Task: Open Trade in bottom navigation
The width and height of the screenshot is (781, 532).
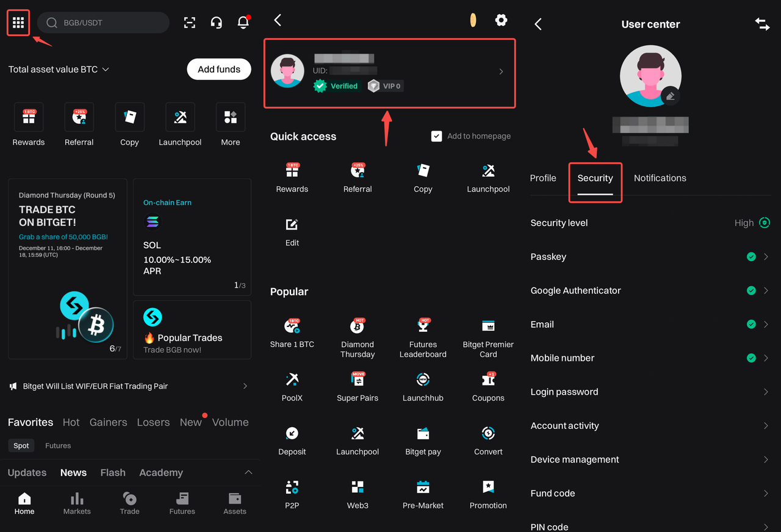Action: (129, 504)
